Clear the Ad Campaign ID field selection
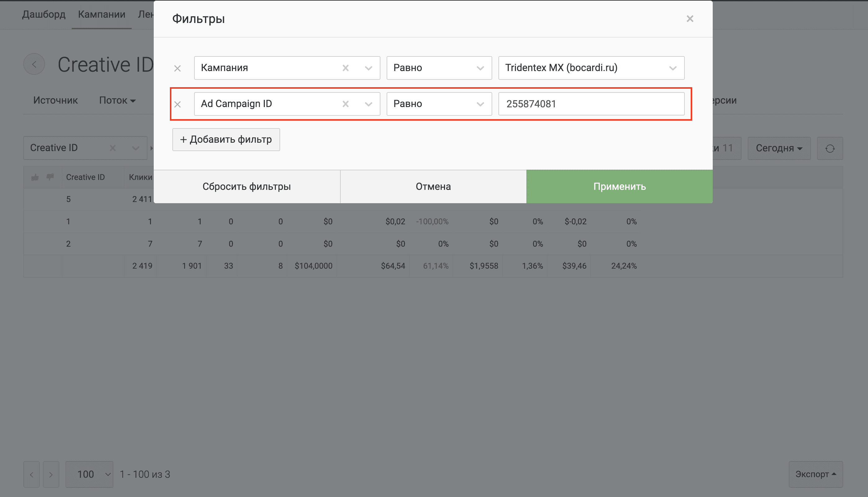Screen dimensions: 868x497 coord(345,104)
